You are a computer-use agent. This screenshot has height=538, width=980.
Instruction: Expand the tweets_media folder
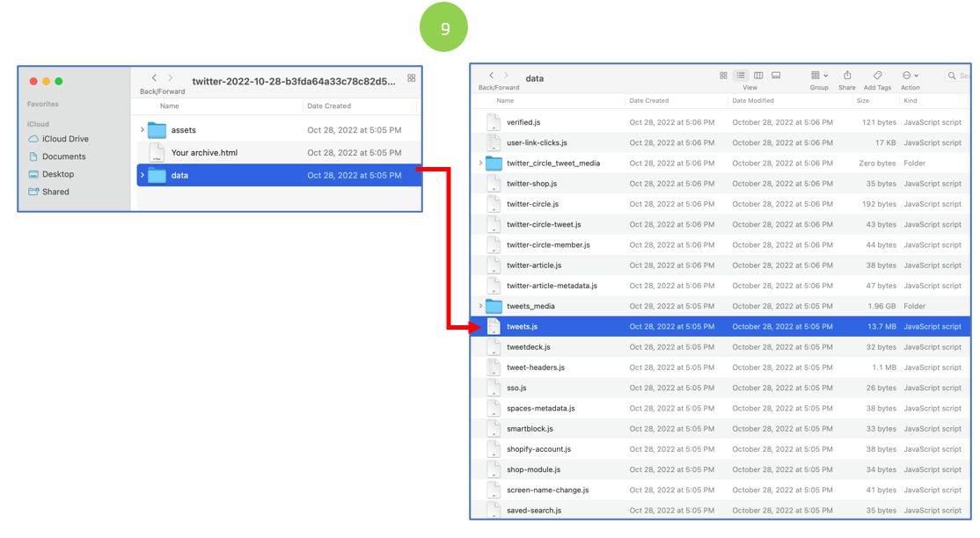480,306
